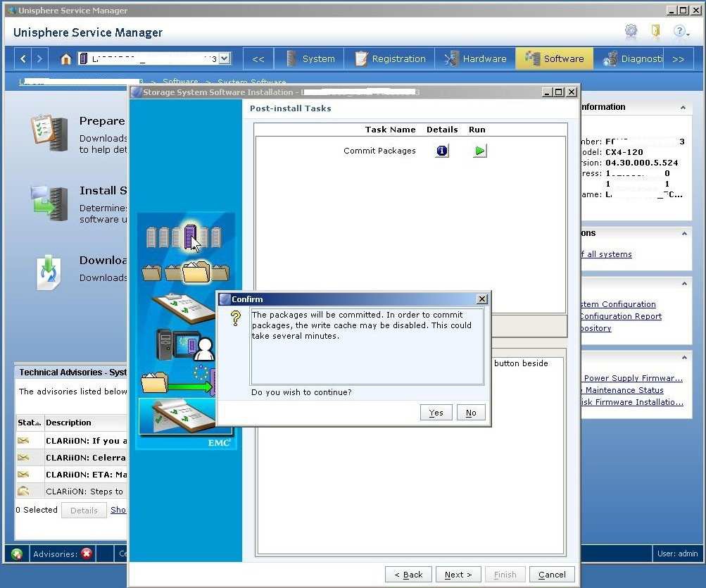Click the red Advisories alert icon in status bar

(x=87, y=553)
